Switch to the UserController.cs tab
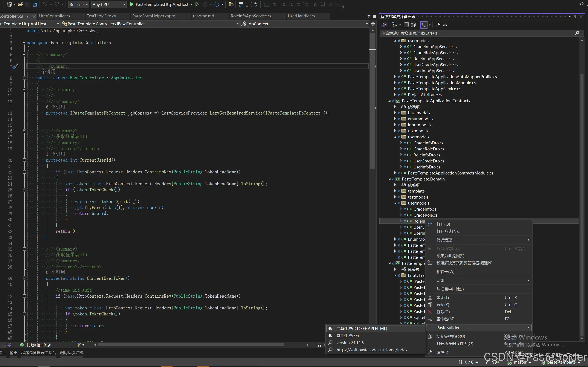The height and width of the screenshot is (367, 588). point(55,16)
